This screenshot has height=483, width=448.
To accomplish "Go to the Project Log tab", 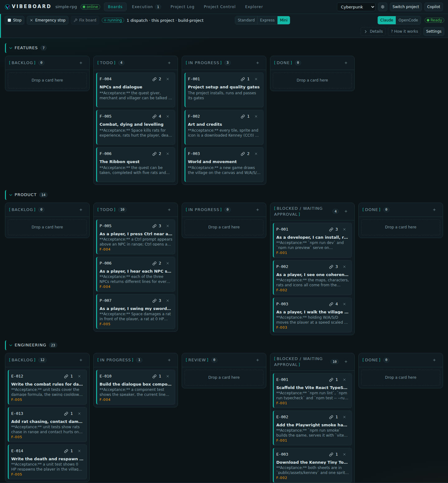I will tap(182, 7).
